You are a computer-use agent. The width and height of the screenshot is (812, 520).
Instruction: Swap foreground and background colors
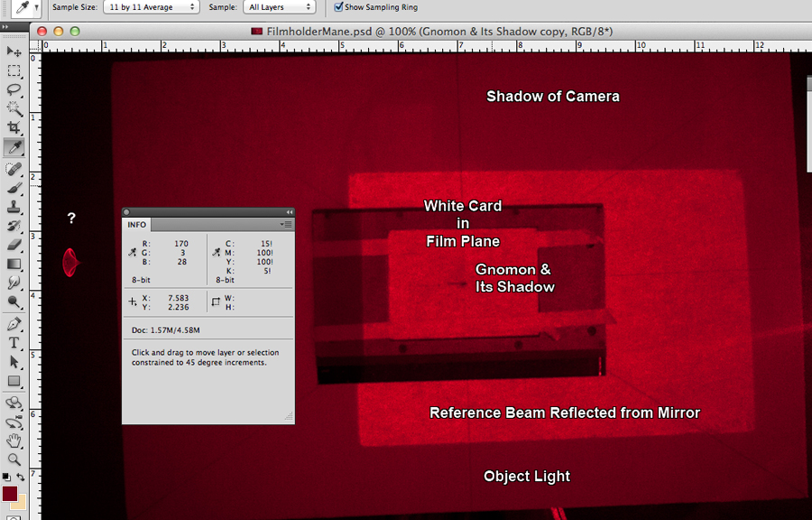click(20, 477)
